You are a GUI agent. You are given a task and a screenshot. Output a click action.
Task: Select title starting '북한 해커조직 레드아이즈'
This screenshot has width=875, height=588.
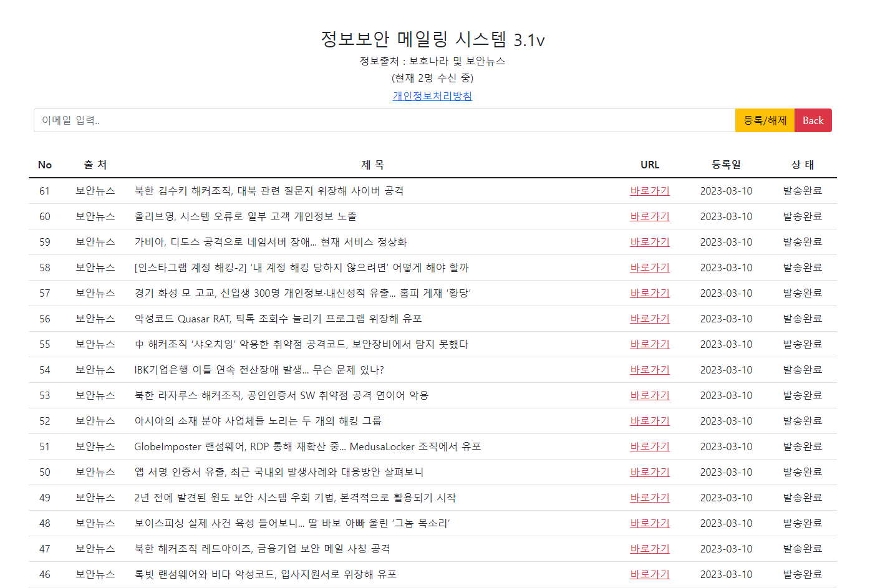pyautogui.click(x=262, y=549)
